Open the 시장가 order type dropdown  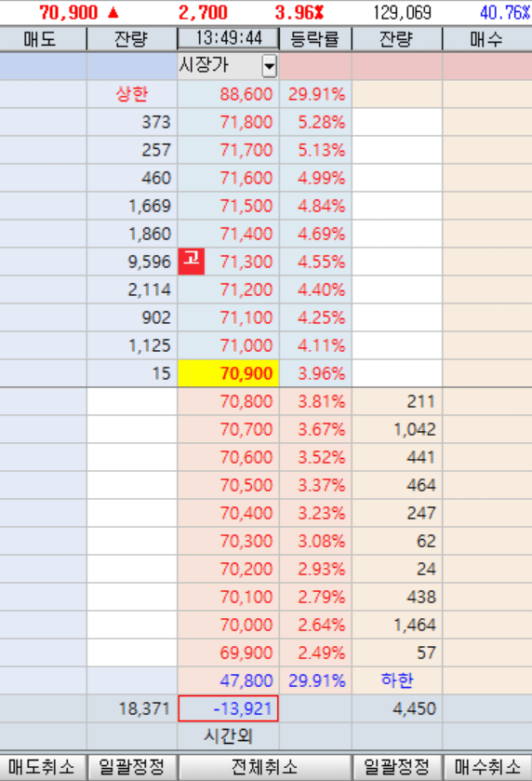pyautogui.click(x=269, y=66)
